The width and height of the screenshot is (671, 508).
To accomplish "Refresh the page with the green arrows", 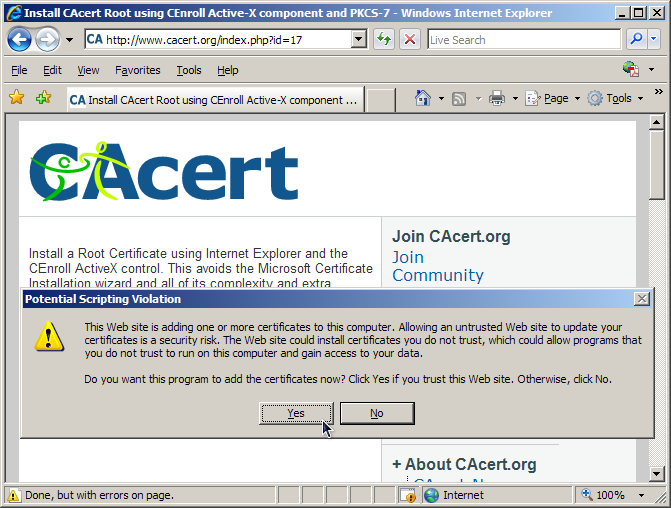I will point(384,40).
